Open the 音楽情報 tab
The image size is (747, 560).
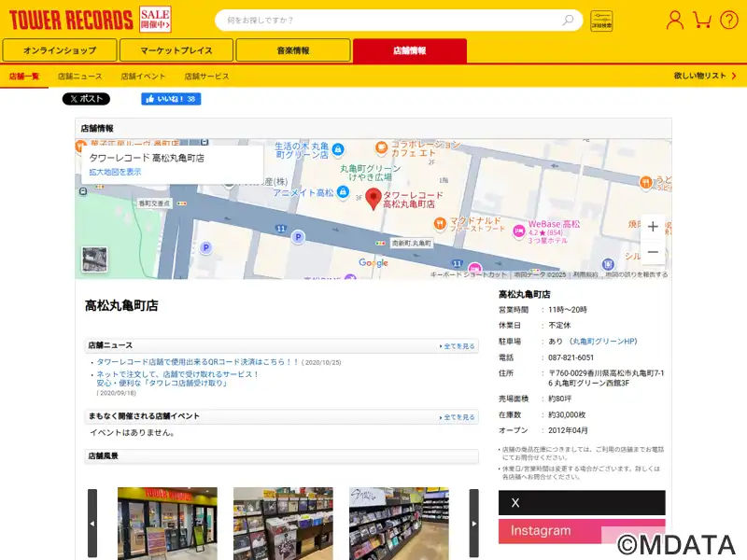click(293, 50)
